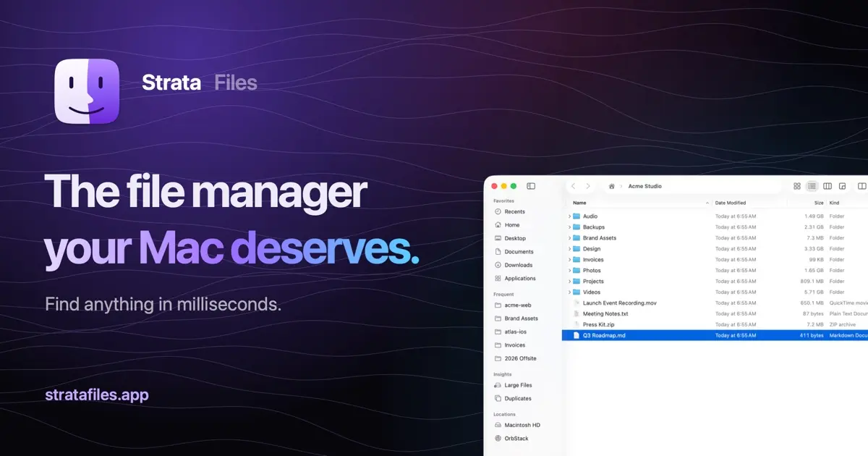Click the ZIP archive kind cell

tap(842, 324)
